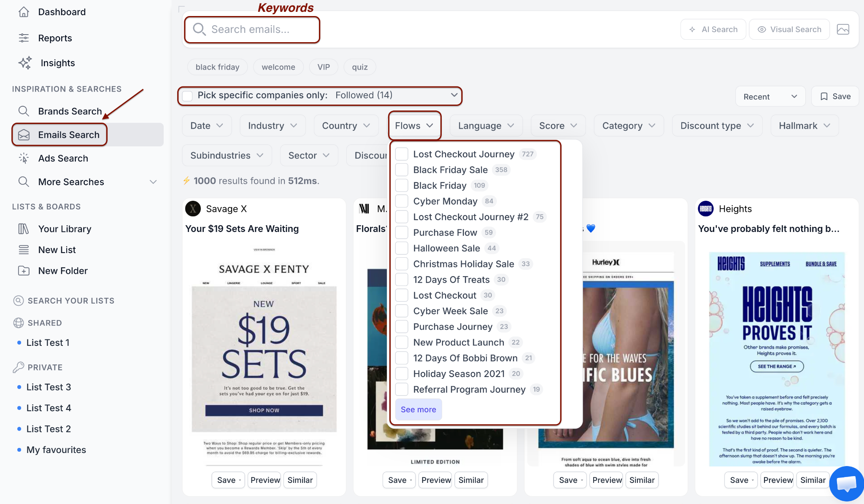Collapse the Flows filter dropdown

tap(414, 126)
